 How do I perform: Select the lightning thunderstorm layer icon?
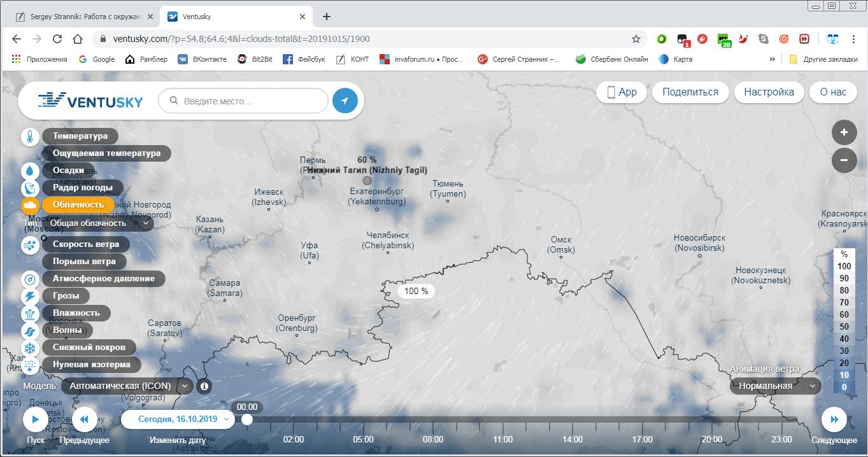tap(30, 297)
